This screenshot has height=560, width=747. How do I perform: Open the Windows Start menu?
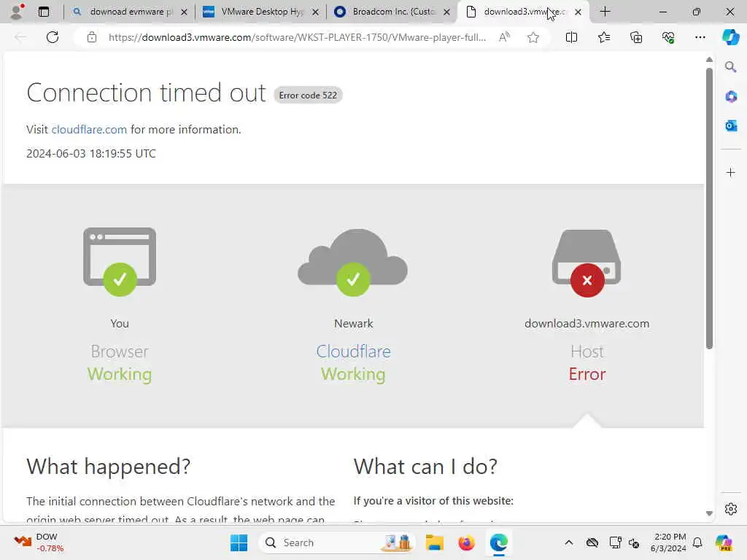click(x=239, y=542)
